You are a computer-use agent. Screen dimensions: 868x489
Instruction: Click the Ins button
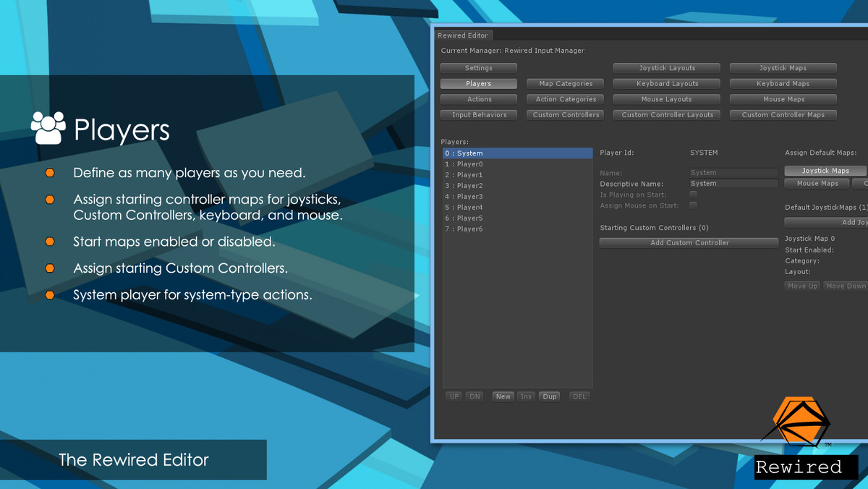tap(526, 396)
